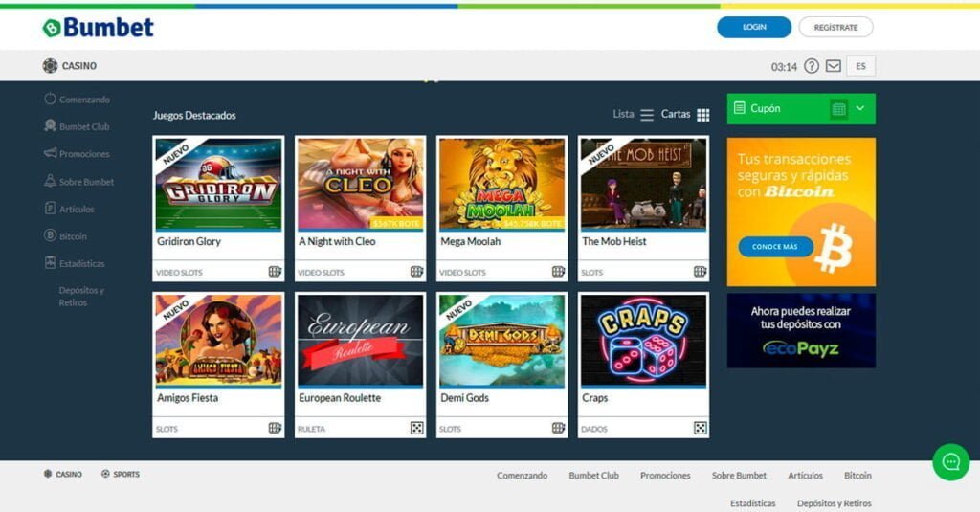Open the Mega Moolah game thumbnail
Viewport: 980px width, 512px height.
(x=501, y=184)
